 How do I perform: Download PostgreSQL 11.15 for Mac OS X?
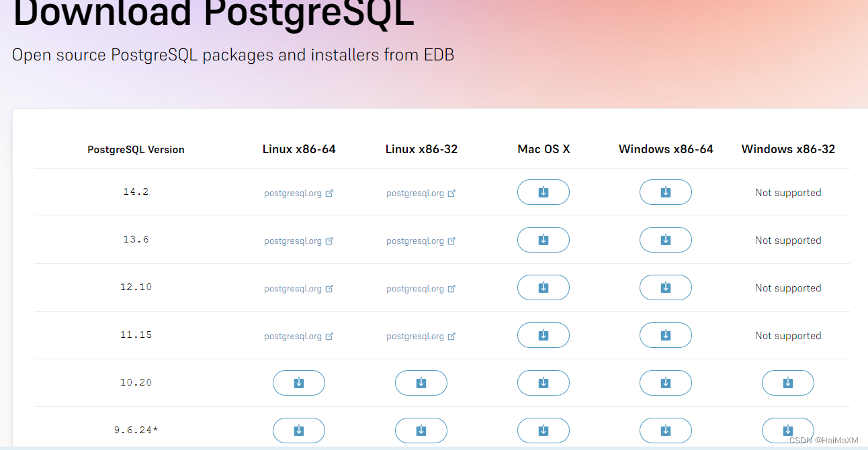click(543, 335)
